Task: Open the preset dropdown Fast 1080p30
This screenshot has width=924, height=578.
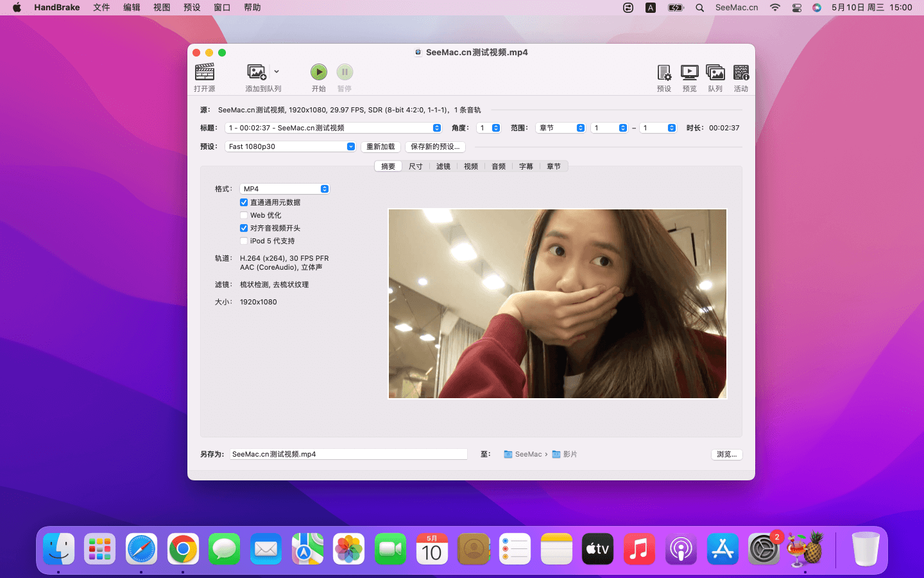Action: 290,146
